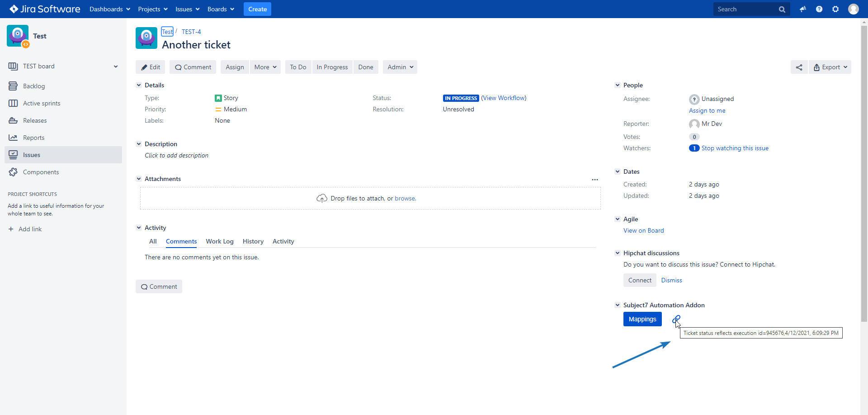Screen dimensions: 868x415
Task: Open the settings gear icon
Action: coord(835,9)
